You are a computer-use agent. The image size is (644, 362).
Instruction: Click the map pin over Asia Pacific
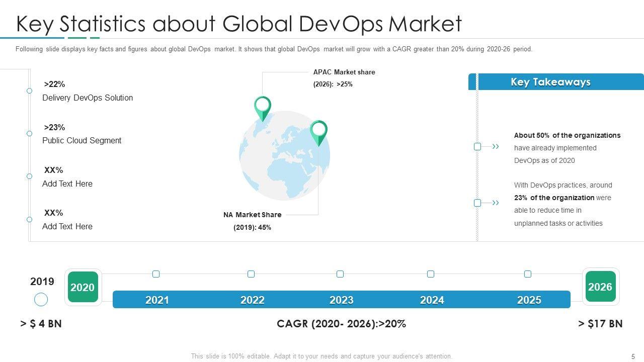[x=318, y=132]
